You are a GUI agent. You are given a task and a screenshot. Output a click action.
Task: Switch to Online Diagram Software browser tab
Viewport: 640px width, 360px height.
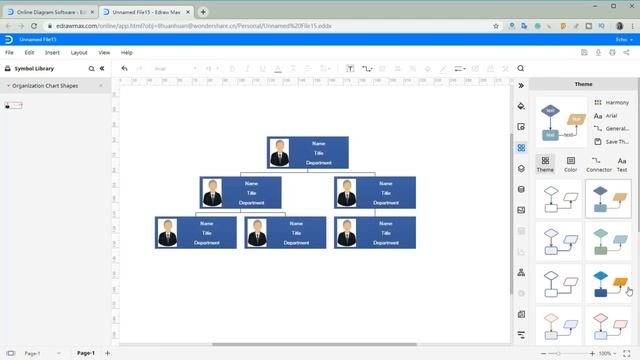pos(50,12)
